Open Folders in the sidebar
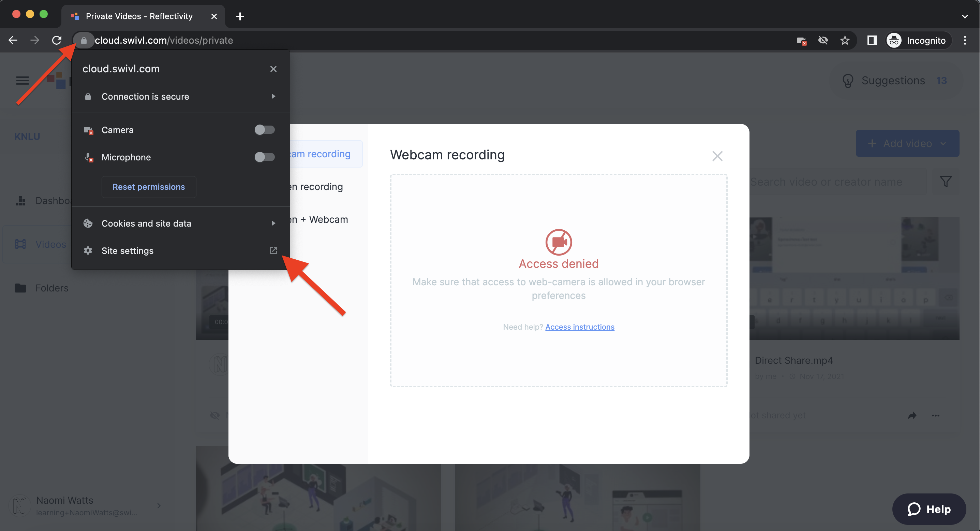The height and width of the screenshot is (531, 980). (42, 288)
